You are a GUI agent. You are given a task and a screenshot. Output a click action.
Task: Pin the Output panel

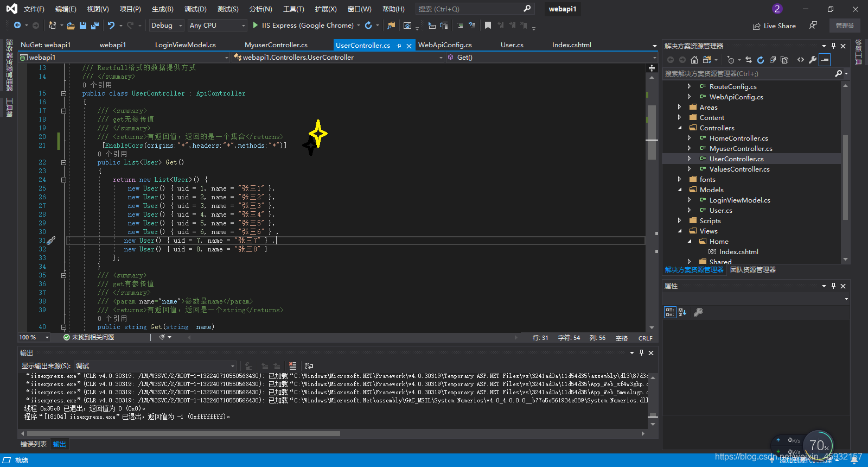click(641, 353)
